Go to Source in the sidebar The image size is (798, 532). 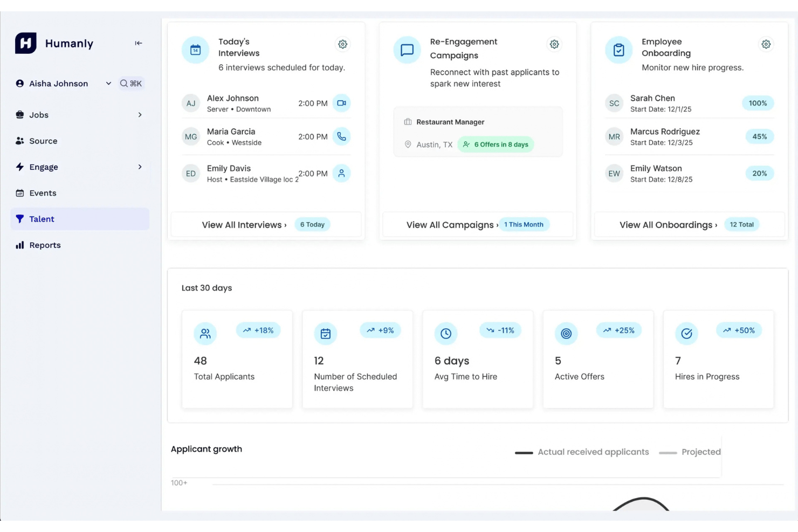80,141
